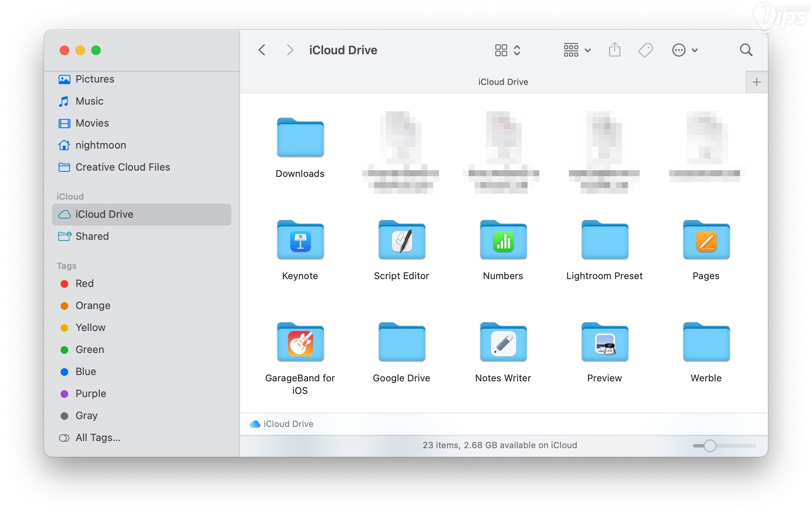
Task: Click the Edit Tags icon
Action: (645, 50)
